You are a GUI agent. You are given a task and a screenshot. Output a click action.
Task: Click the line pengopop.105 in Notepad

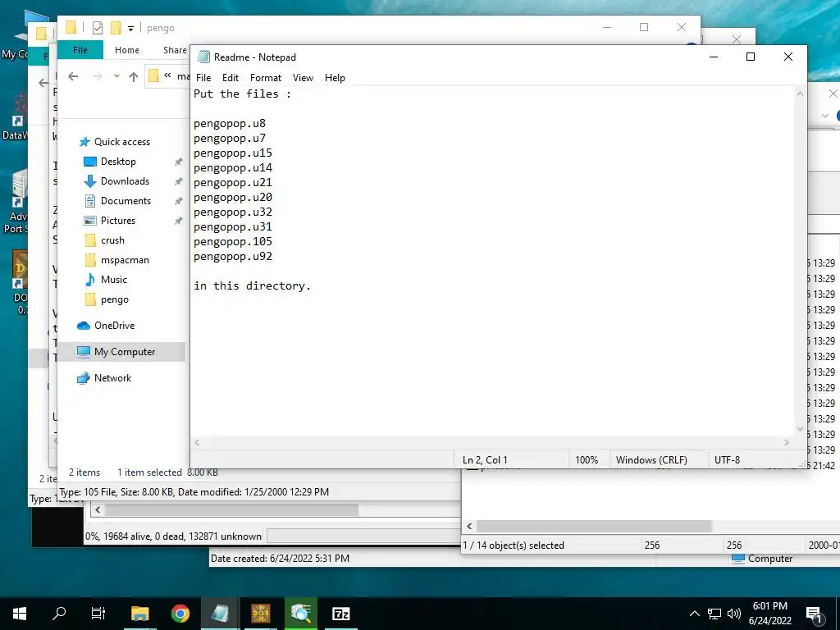pyautogui.click(x=232, y=242)
